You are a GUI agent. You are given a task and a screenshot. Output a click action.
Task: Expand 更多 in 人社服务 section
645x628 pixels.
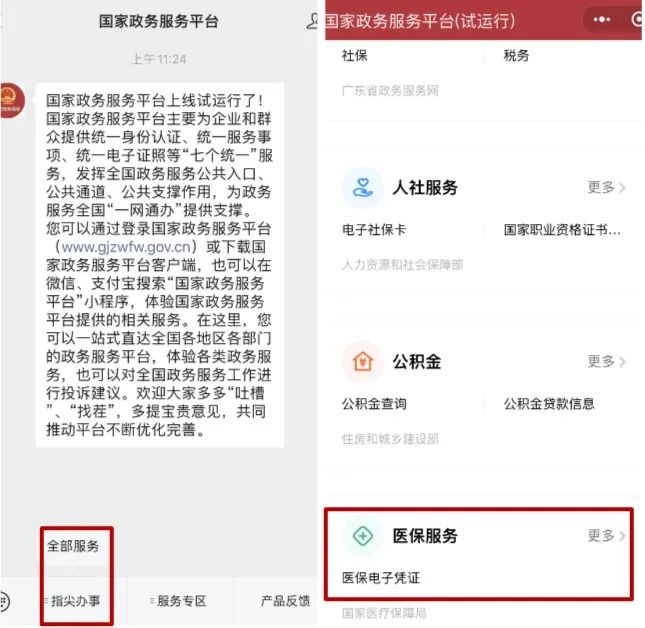point(606,187)
